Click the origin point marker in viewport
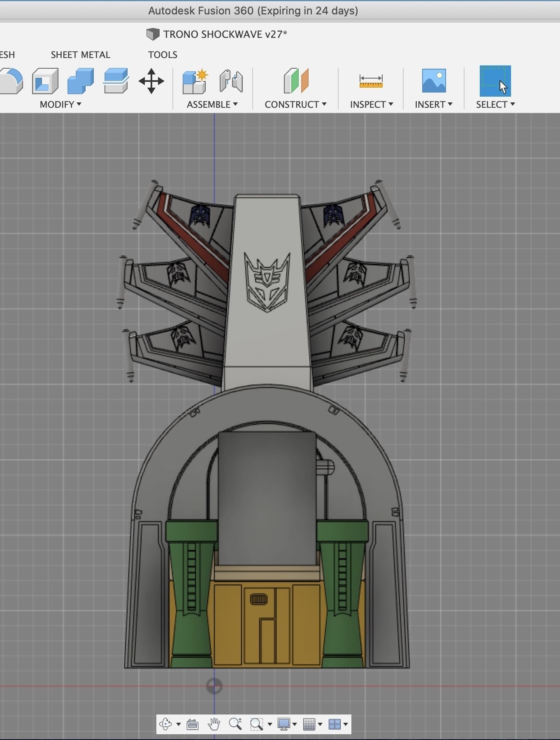The height and width of the screenshot is (740, 560). point(214,686)
